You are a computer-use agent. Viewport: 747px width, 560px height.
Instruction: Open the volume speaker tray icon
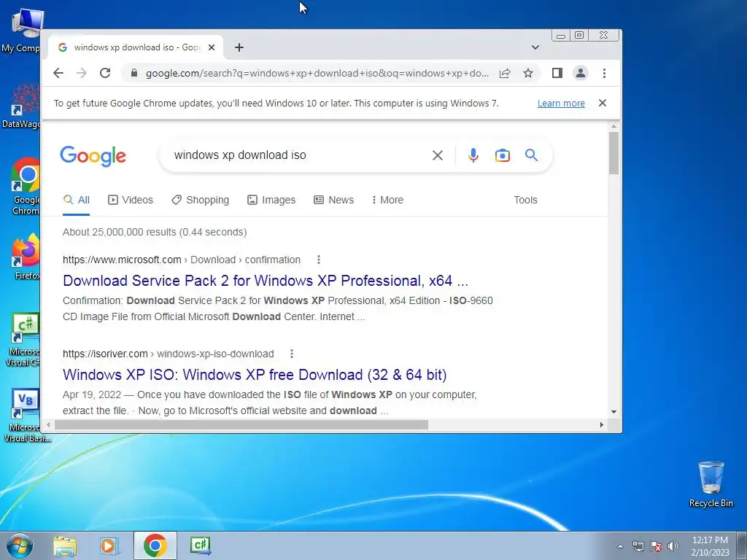pos(673,546)
